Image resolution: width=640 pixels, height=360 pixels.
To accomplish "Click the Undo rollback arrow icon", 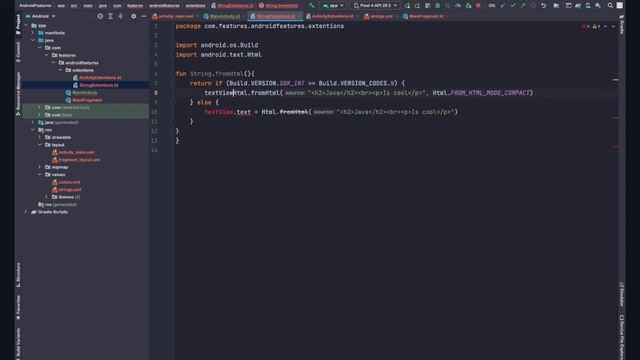I will point(543,6).
